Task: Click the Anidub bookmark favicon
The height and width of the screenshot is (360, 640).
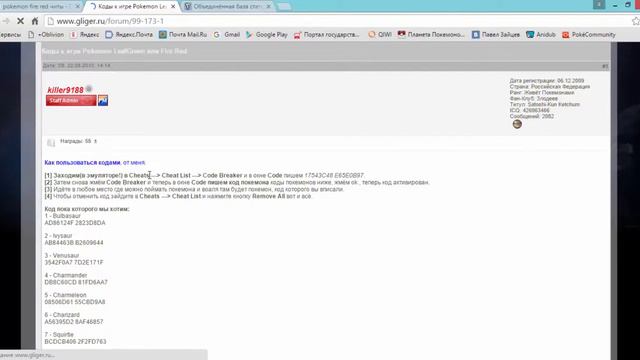Action: (x=530, y=35)
